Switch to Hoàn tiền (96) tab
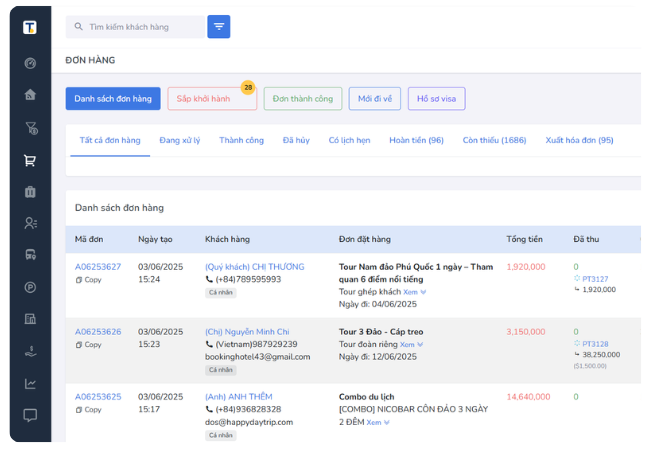 (x=416, y=140)
